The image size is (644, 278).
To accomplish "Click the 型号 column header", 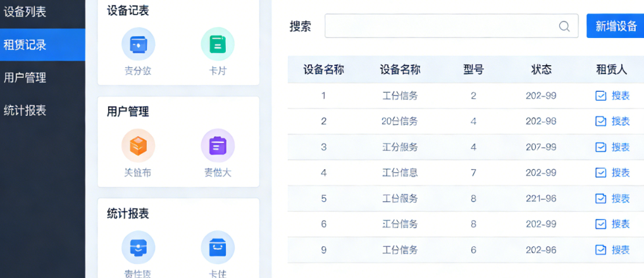I will (x=473, y=70).
